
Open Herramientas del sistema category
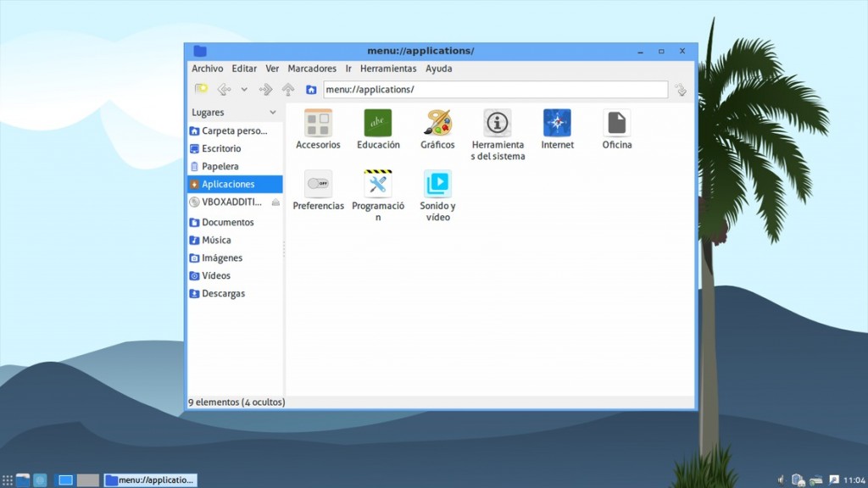498,124
